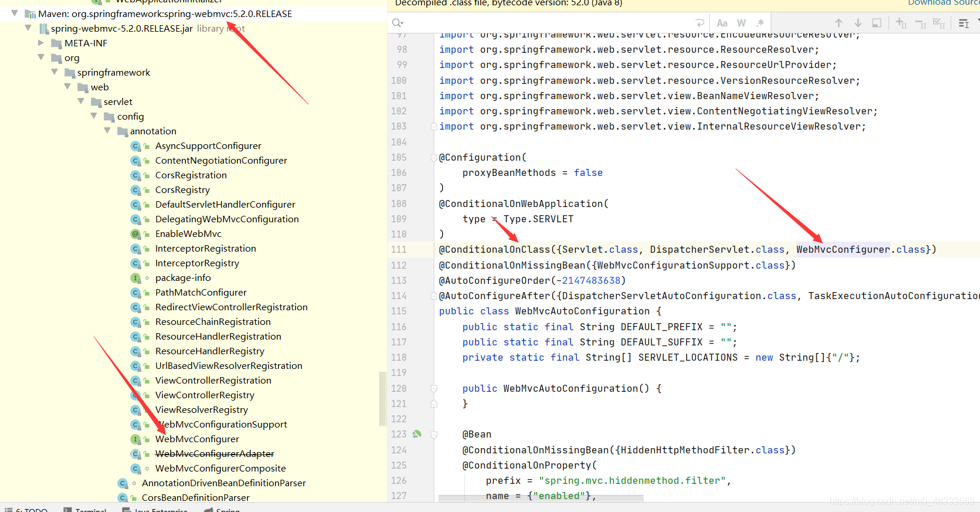This screenshot has width=980, height=512.
Task: Click the editor horizontal scrollbar thumb
Action: [x=541, y=499]
